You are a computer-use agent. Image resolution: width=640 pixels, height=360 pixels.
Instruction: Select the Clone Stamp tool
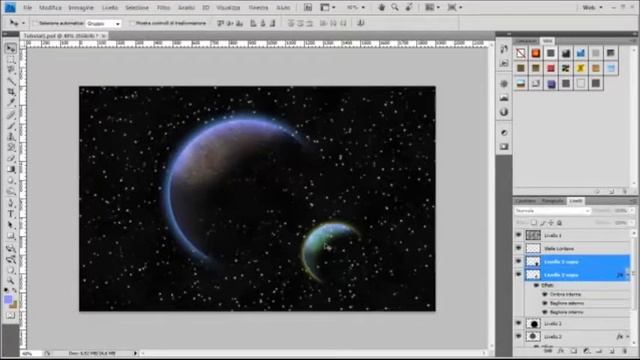(11, 137)
